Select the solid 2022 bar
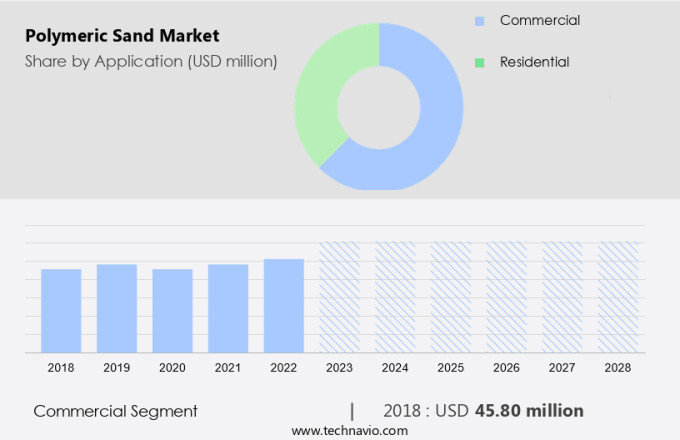This screenshot has height=440, width=680. click(x=284, y=305)
